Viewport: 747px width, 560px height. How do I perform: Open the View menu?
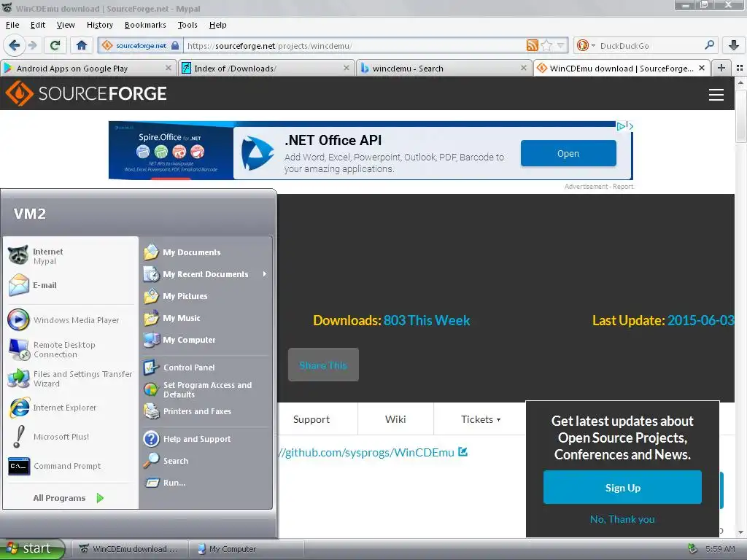[x=65, y=25]
